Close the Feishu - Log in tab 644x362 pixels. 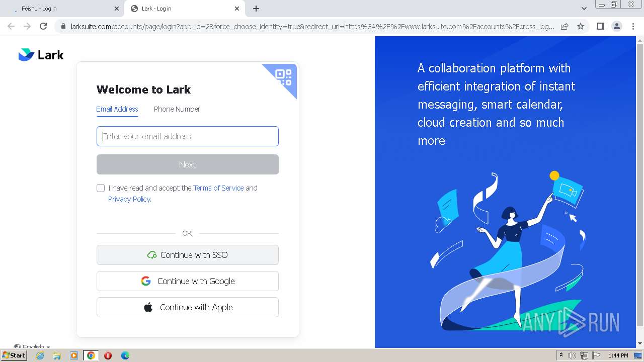[x=117, y=9]
